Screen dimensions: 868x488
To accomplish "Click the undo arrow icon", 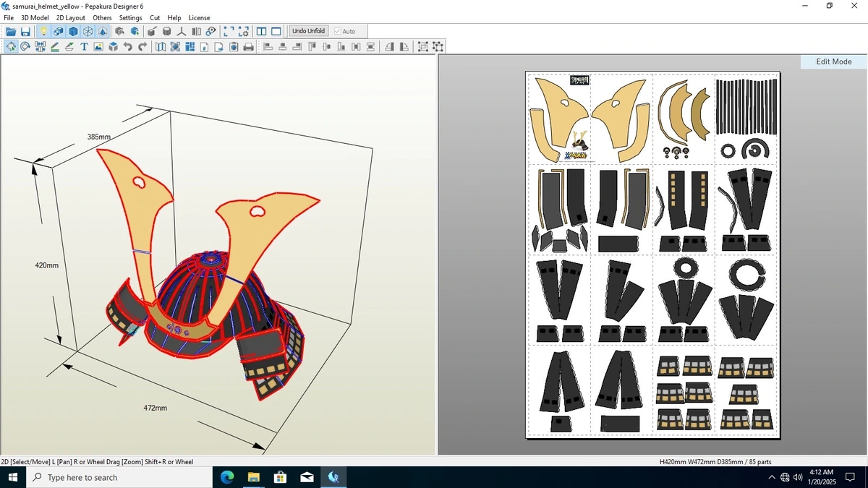I will [128, 47].
